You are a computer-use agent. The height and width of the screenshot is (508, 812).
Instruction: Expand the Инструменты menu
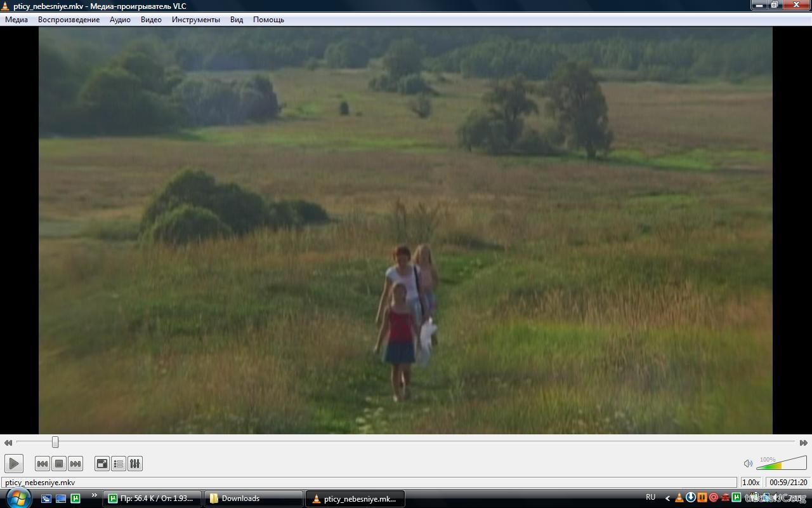point(195,20)
